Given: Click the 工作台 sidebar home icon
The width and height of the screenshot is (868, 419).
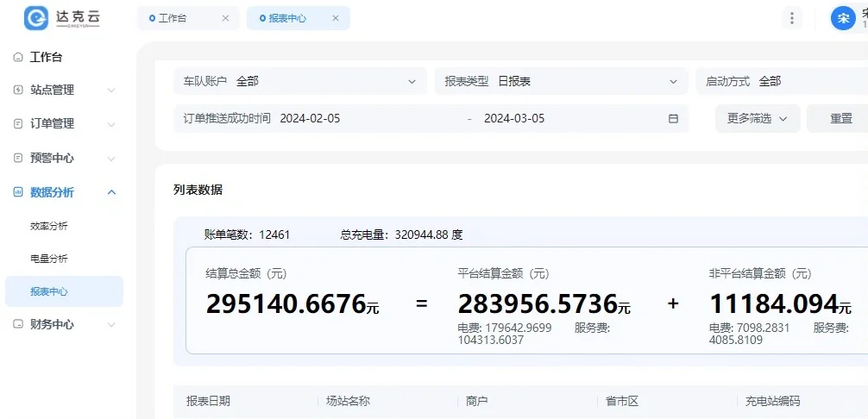Looking at the screenshot, I should coord(18,58).
